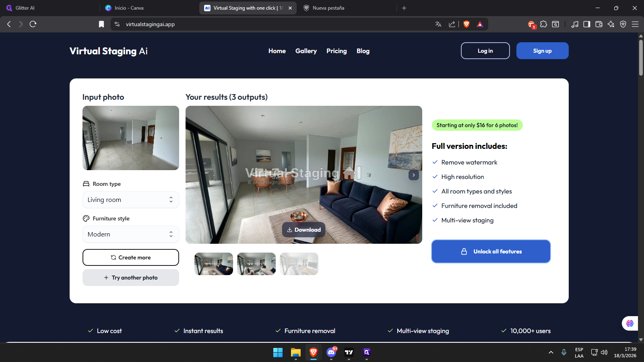Open Brave Wallet icon in toolbar
Image resolution: width=644 pixels, height=362 pixels.
[599, 24]
